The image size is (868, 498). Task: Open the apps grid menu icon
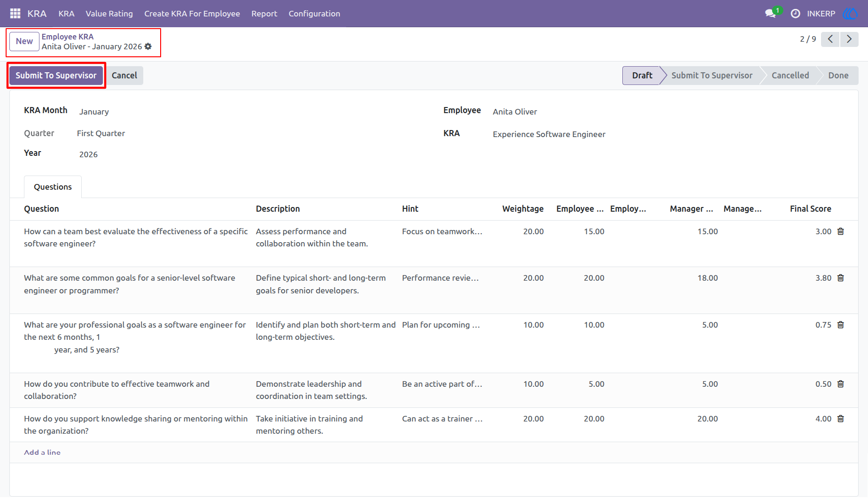[x=15, y=14]
